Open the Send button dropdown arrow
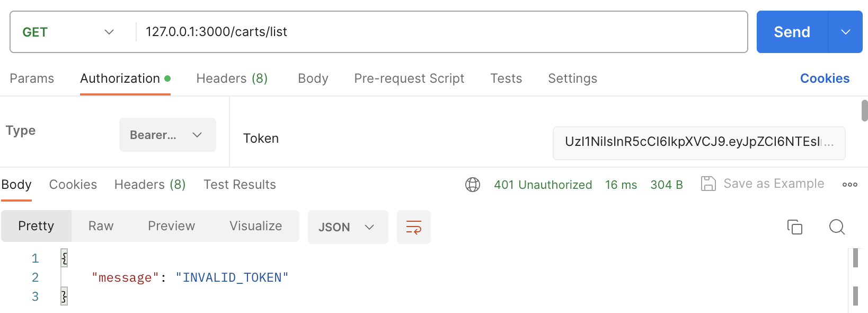868x313 pixels. tap(845, 32)
